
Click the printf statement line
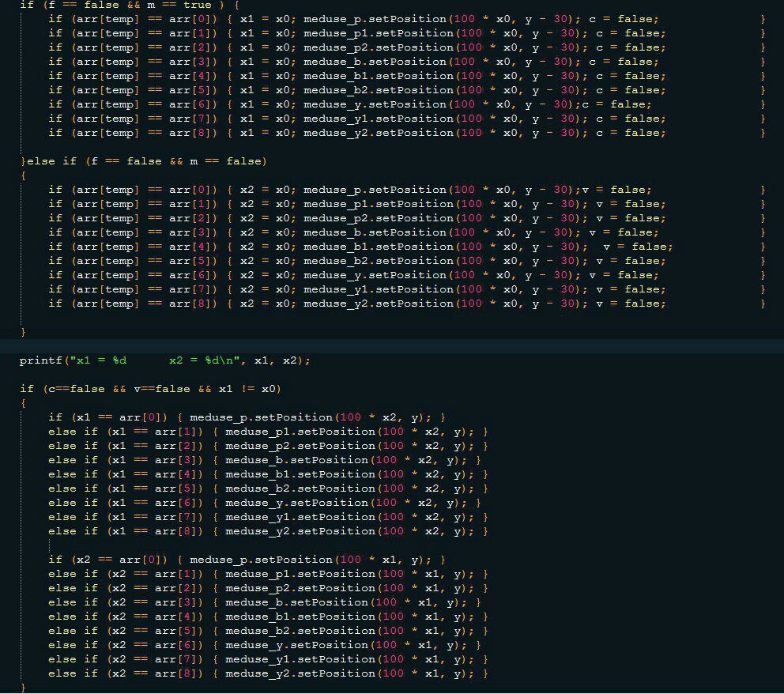[164, 360]
